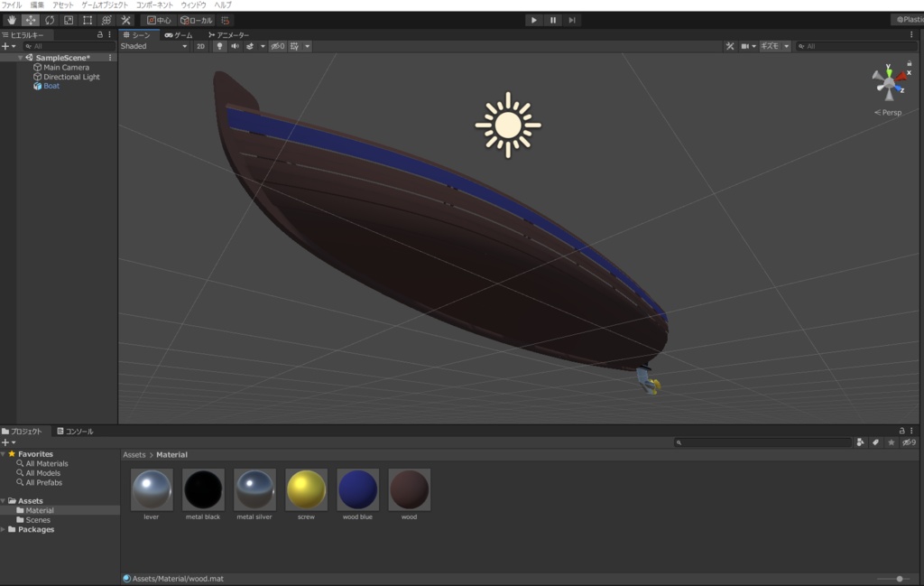This screenshot has height=586, width=924.
Task: Select the プロジェクト tab
Action: point(23,431)
